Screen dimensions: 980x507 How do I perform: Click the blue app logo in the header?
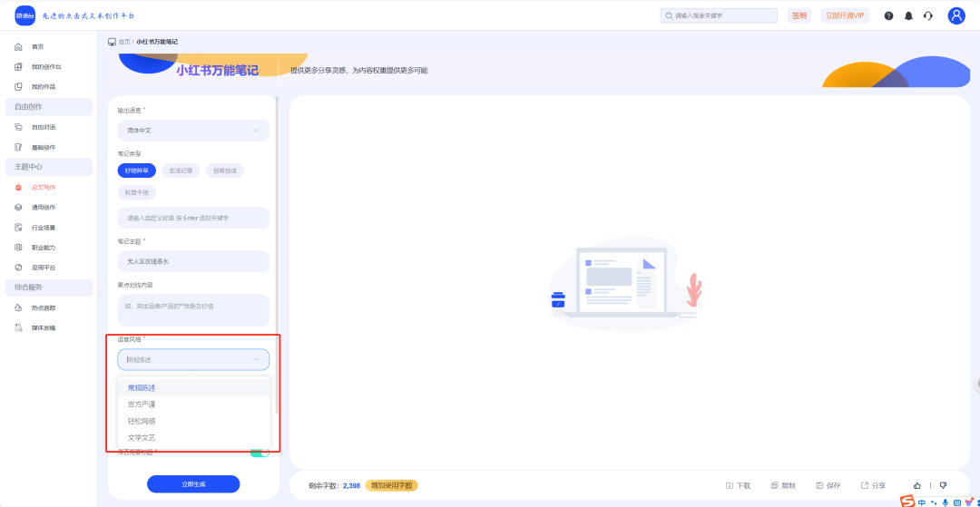pos(25,15)
